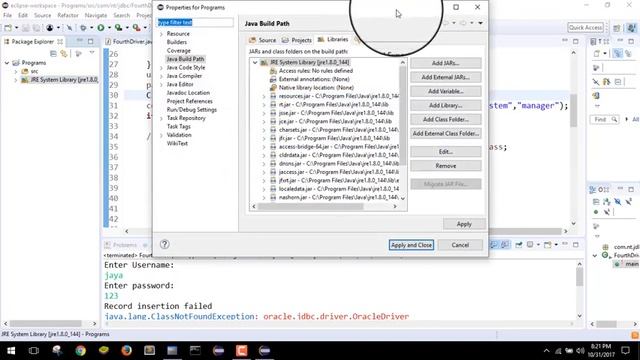Viewport: 640px width, 360px height.
Task: Select the Libraries tab
Action: pos(333,40)
